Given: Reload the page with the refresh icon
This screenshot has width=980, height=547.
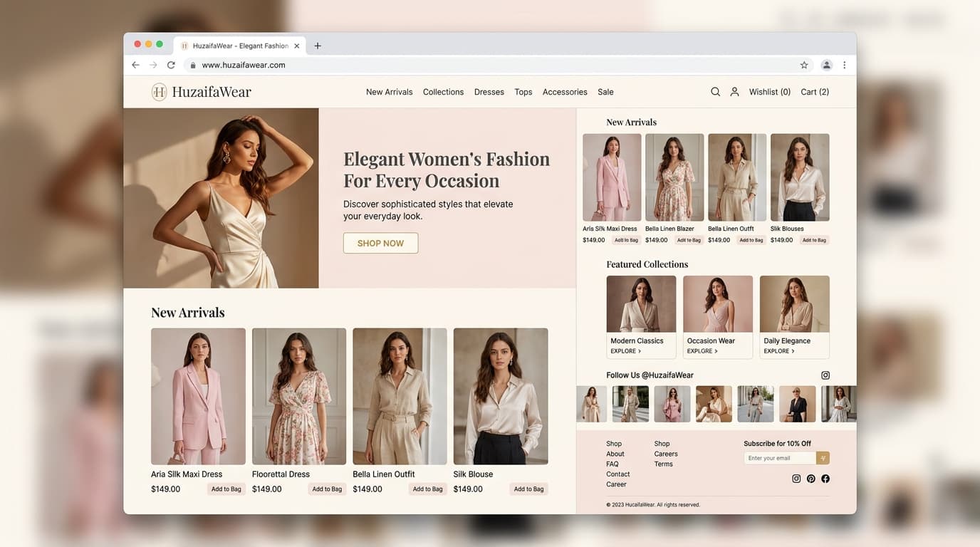Looking at the screenshot, I should (171, 65).
